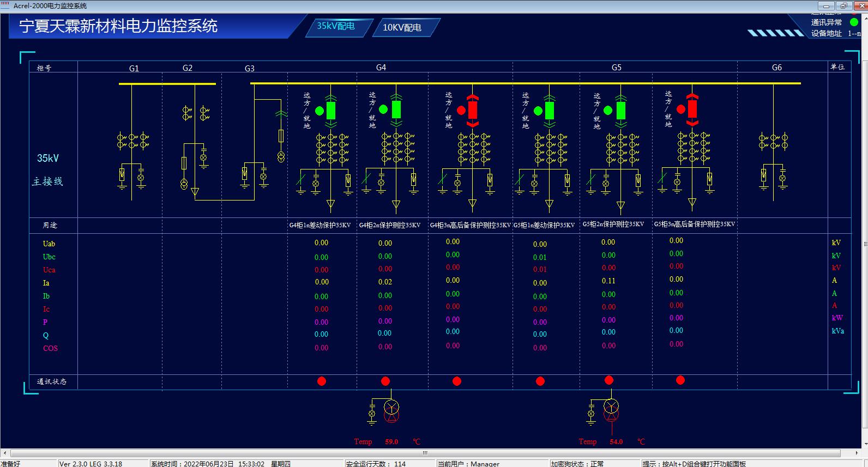The width and height of the screenshot is (868, 467).
Task: Click the G4柜1n差动保护35KV label
Action: tap(320, 225)
